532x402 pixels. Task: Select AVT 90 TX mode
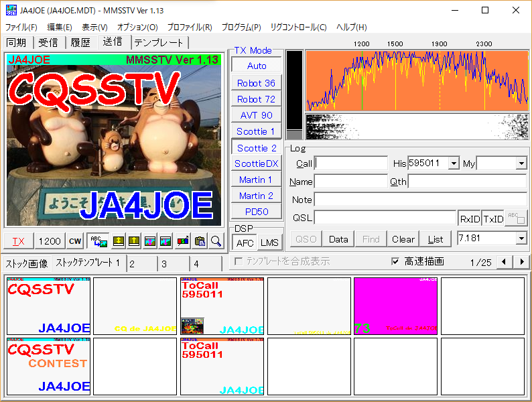(257, 115)
